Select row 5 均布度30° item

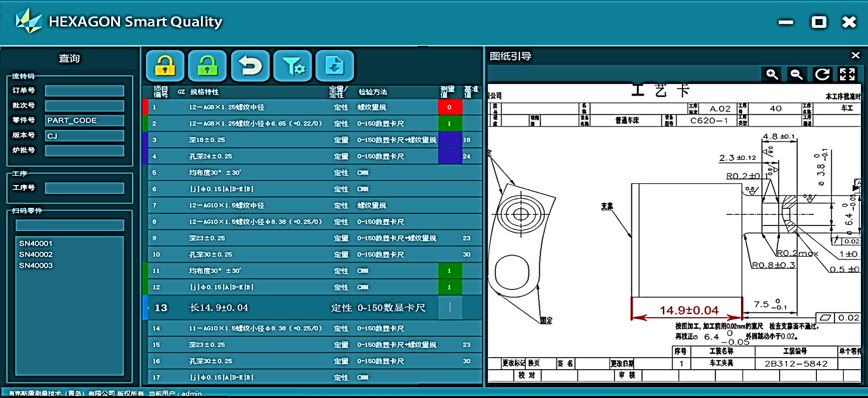(215, 173)
